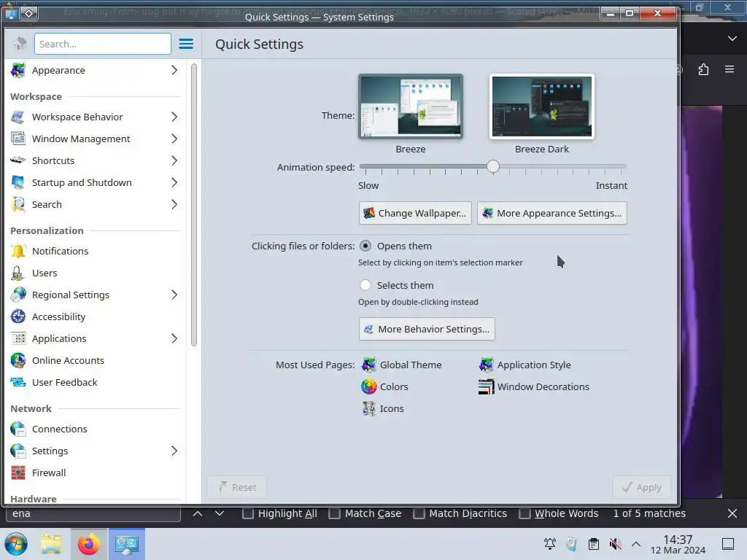The height and width of the screenshot is (560, 747).
Task: Enable Highlight All in find bar
Action: (x=248, y=513)
